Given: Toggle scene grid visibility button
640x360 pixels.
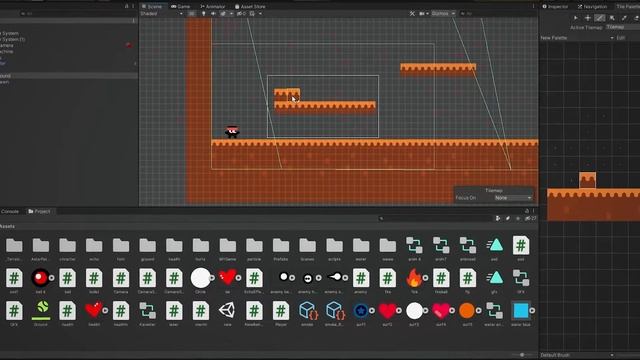Looking at the screenshot, I should pyautogui.click(x=252, y=13).
